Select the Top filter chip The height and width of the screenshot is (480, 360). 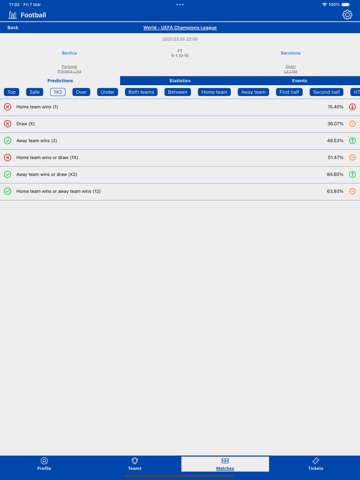(12, 92)
